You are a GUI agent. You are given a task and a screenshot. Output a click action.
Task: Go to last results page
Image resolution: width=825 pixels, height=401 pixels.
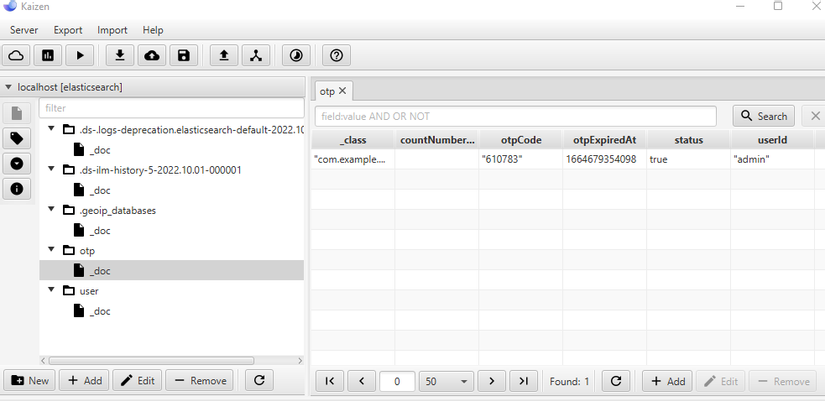pos(524,381)
